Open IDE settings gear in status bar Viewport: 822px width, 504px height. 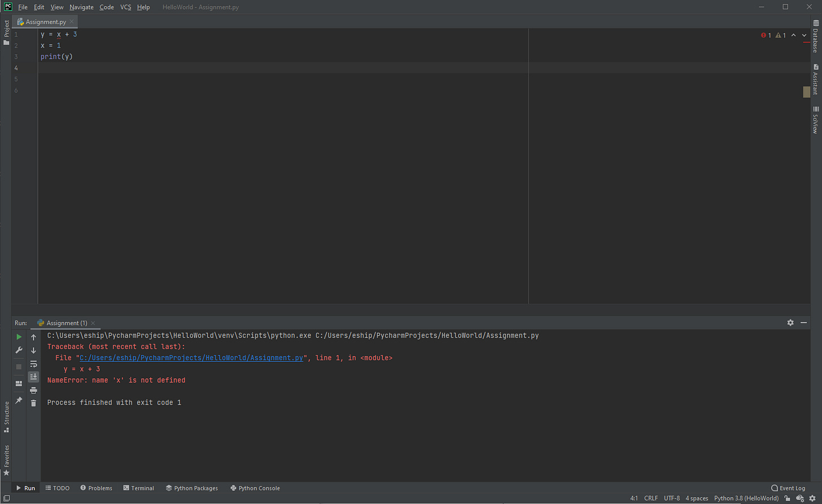812,498
